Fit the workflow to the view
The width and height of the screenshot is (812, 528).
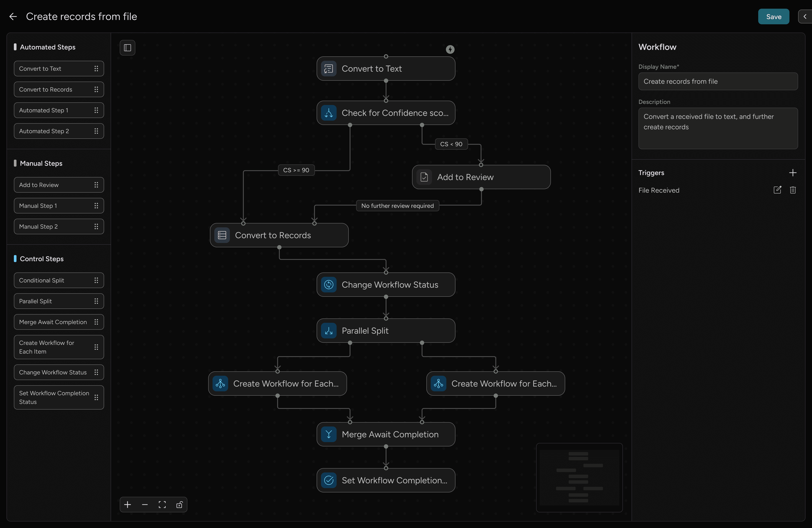coord(162,505)
